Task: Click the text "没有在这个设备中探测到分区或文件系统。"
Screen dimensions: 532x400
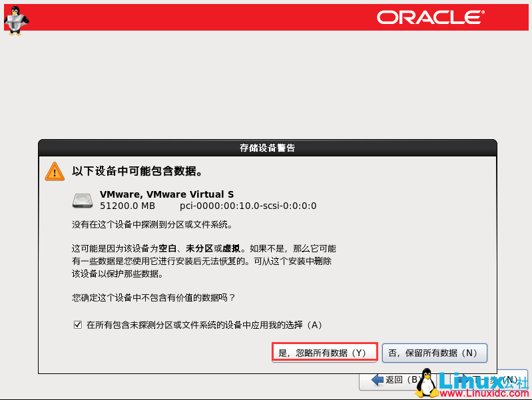Action: (152, 224)
